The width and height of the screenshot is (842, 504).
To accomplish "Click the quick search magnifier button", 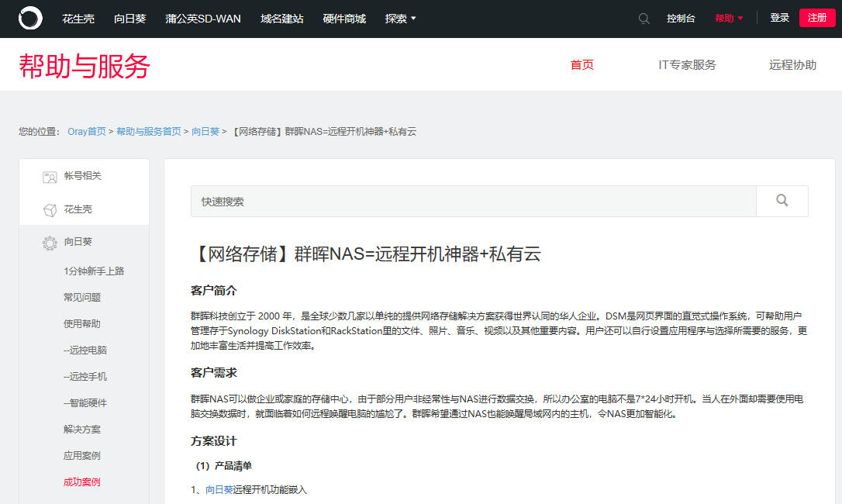I will 782,201.
